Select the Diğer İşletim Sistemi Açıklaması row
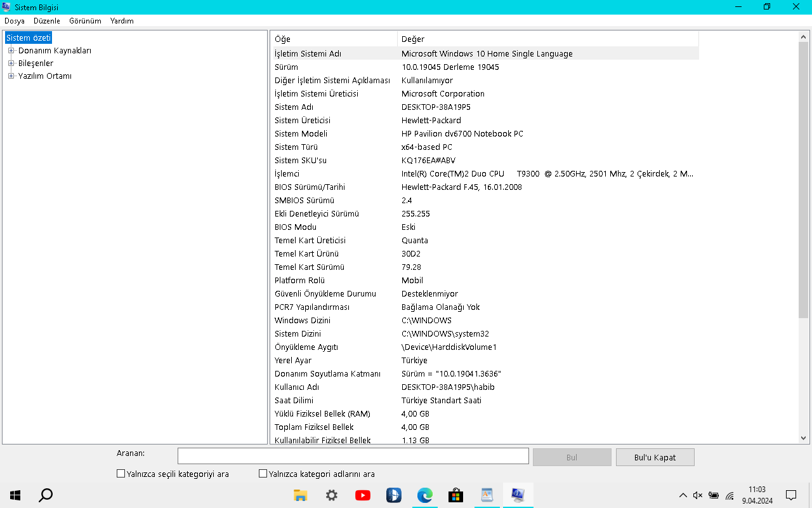The image size is (812, 508). (485, 80)
